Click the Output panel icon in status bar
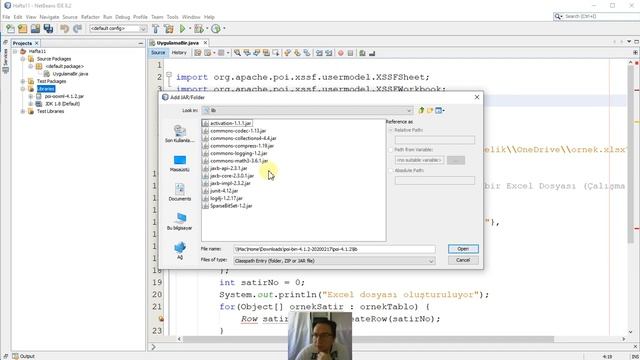The width and height of the screenshot is (640, 360). coord(16,356)
